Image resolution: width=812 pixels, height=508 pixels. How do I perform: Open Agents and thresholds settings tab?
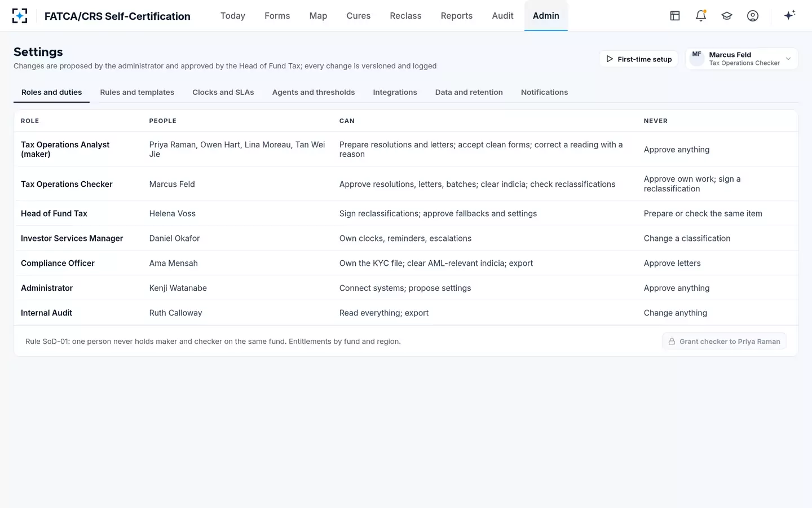[x=314, y=93]
